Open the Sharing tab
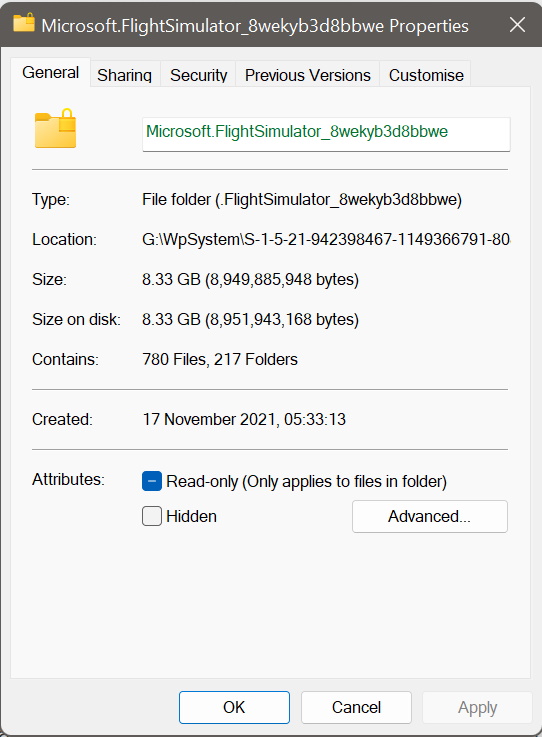The image size is (542, 737). (125, 75)
